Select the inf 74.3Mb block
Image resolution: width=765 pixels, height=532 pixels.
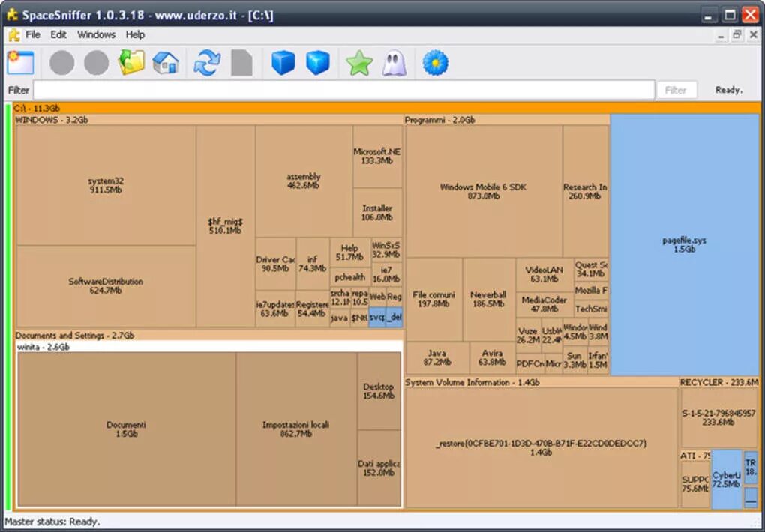(x=313, y=264)
